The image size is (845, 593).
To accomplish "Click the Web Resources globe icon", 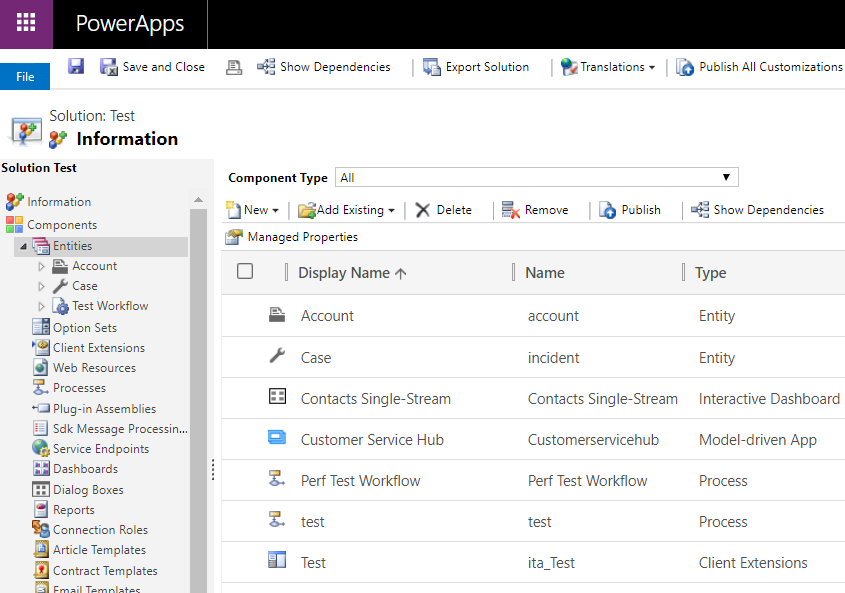I will (x=40, y=368).
